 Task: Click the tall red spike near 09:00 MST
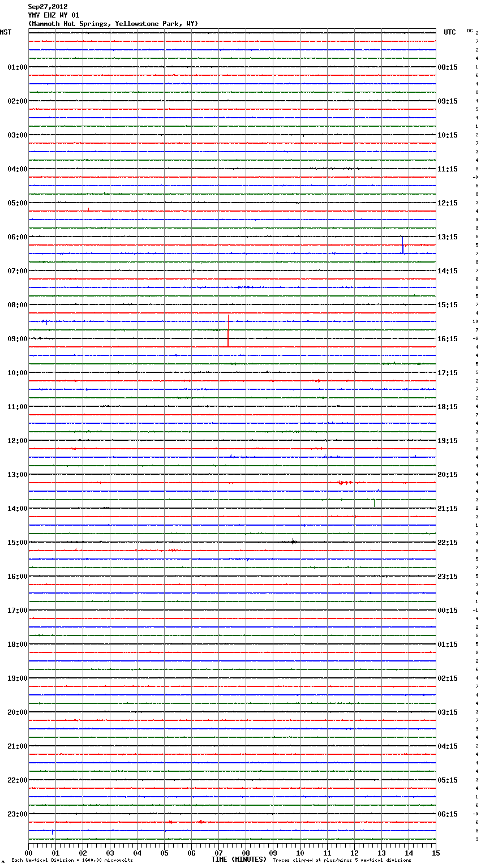pos(228,331)
